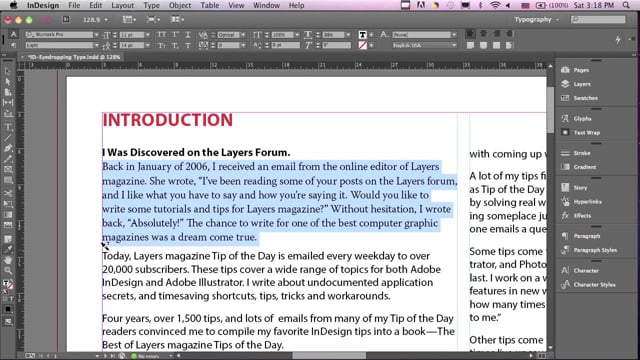
Task: Open the Object menu
Action: (180, 5)
